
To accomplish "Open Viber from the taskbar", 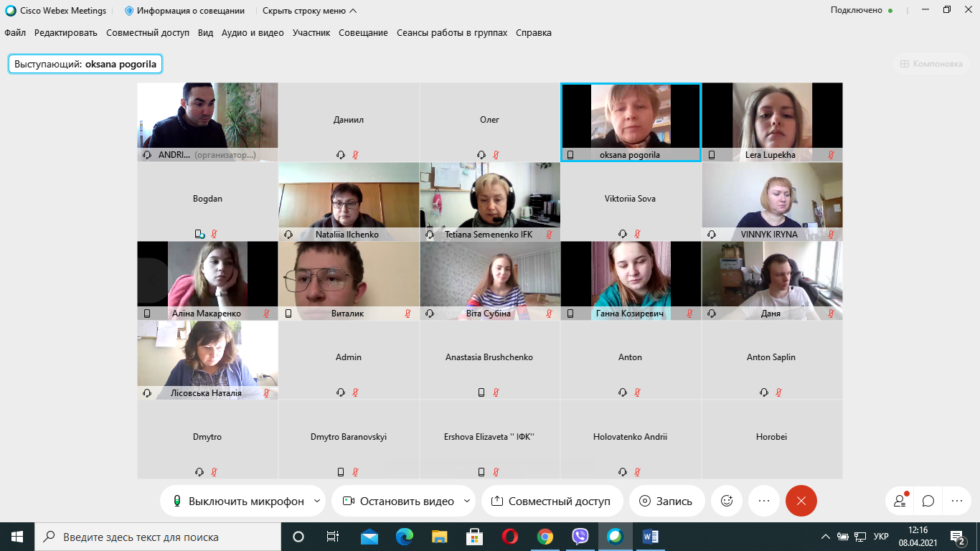I will tap(580, 537).
